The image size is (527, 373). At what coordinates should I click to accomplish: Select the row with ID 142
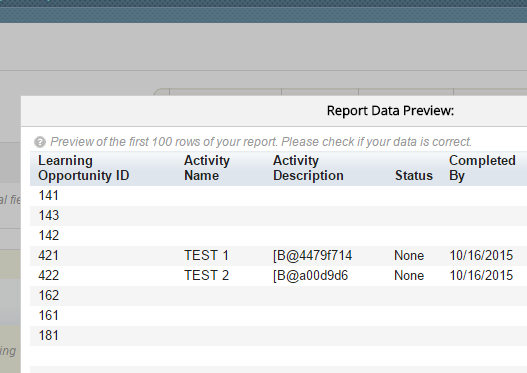278,236
